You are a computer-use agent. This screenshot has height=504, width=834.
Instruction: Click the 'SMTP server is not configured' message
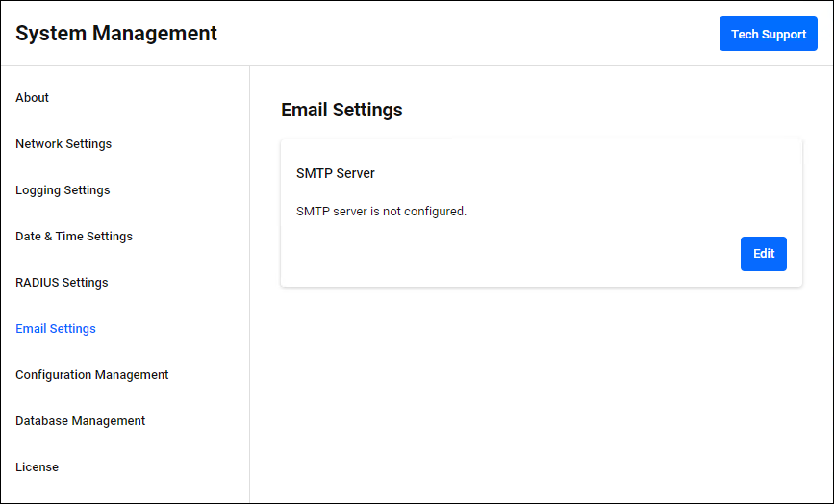pos(381,212)
